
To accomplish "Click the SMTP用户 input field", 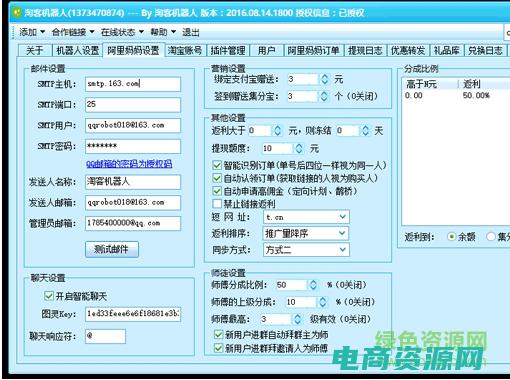I will click(133, 126).
